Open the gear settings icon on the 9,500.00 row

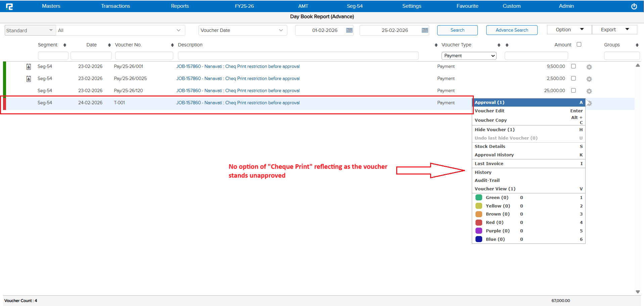pyautogui.click(x=589, y=67)
